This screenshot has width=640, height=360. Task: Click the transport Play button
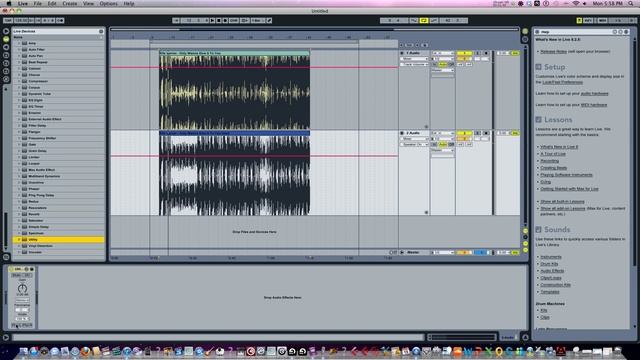point(212,20)
